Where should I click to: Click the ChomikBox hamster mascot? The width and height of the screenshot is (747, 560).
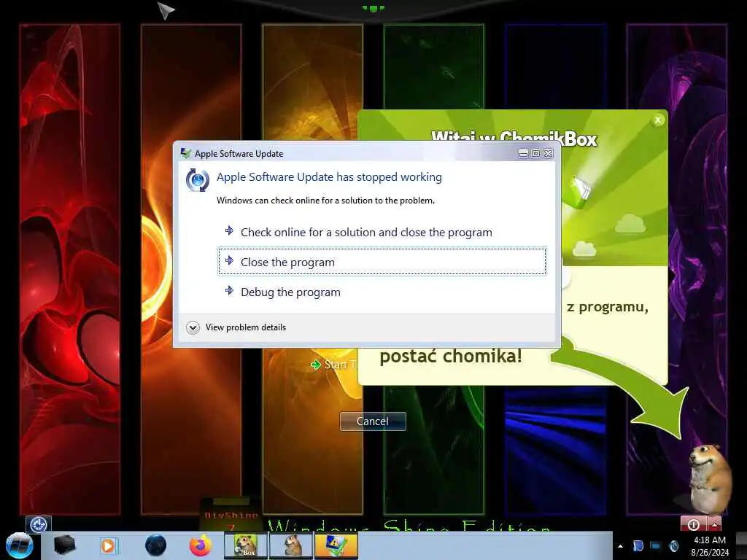click(x=710, y=478)
